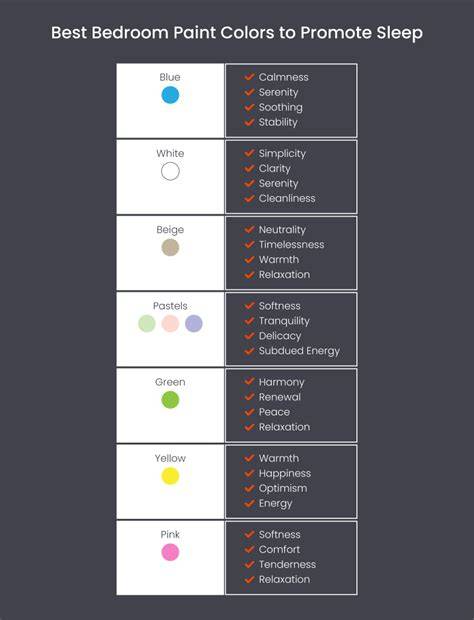
Task: Click the Happiness text under Yellow
Action: tap(285, 473)
